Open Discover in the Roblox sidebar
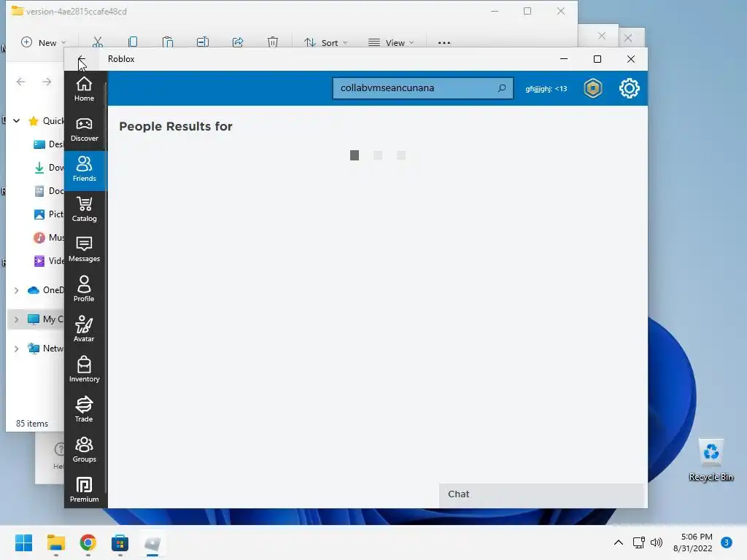 point(85,130)
